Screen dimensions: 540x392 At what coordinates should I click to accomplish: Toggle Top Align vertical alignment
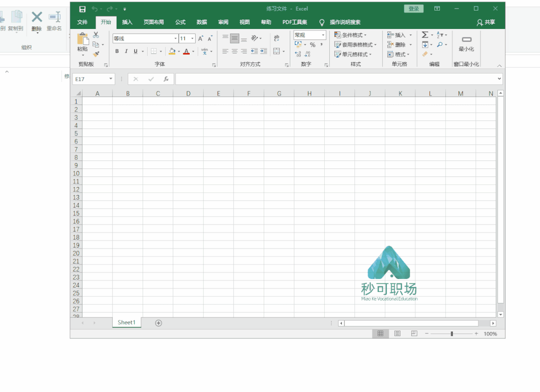225,37
